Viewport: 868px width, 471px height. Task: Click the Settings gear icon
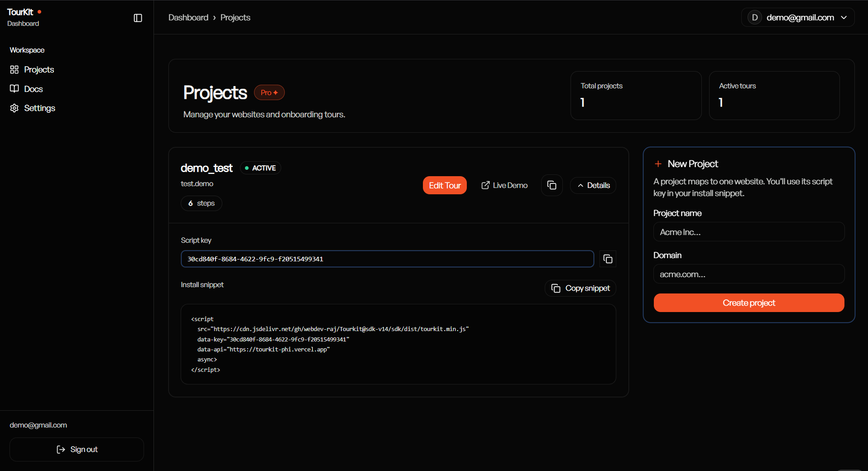[x=14, y=108]
